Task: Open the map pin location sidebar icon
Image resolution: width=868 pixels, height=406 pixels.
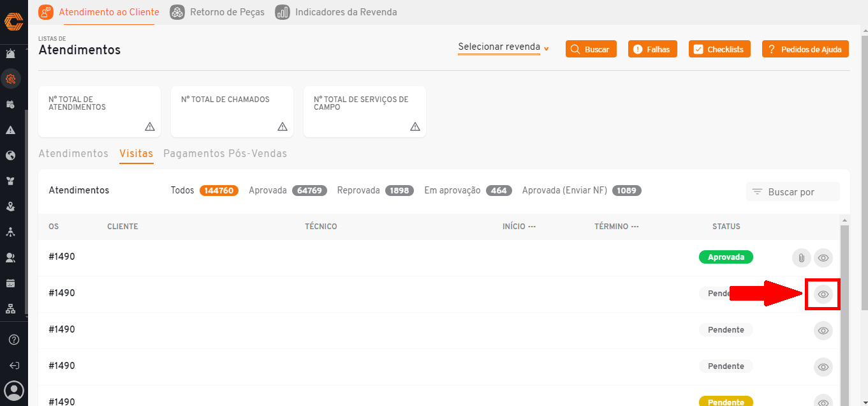Action: (x=10, y=206)
